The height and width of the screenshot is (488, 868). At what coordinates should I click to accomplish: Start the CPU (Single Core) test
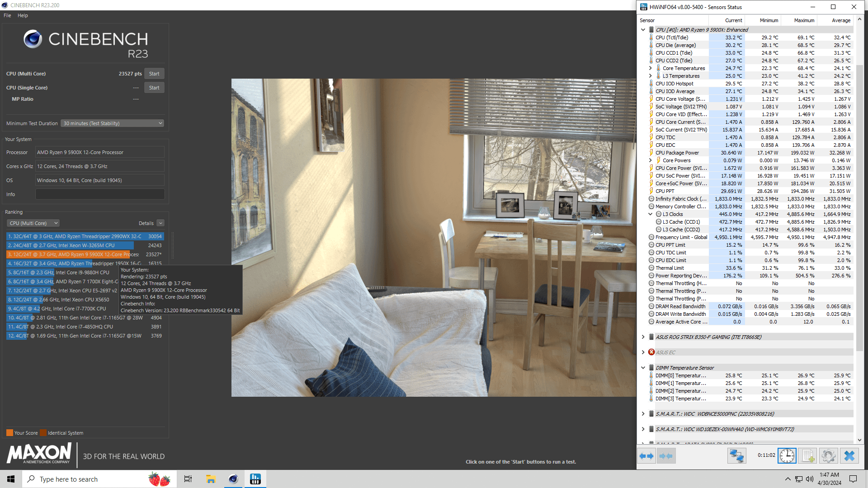point(154,88)
